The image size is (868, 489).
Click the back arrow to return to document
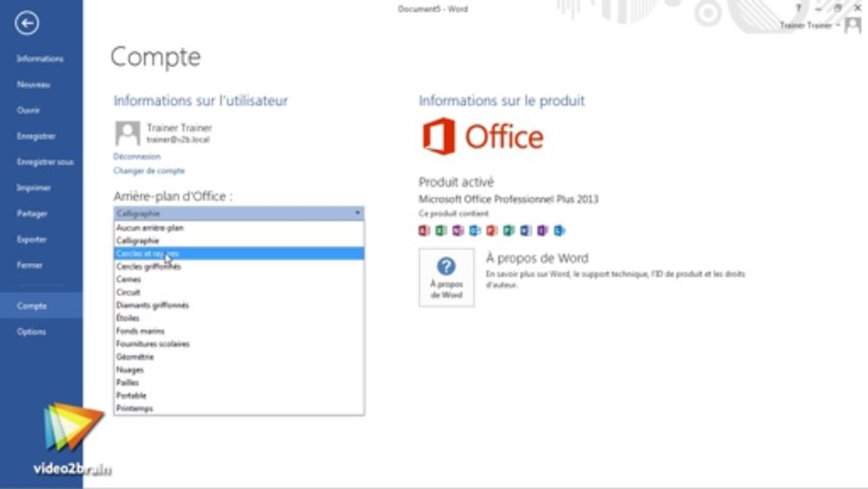tap(27, 24)
